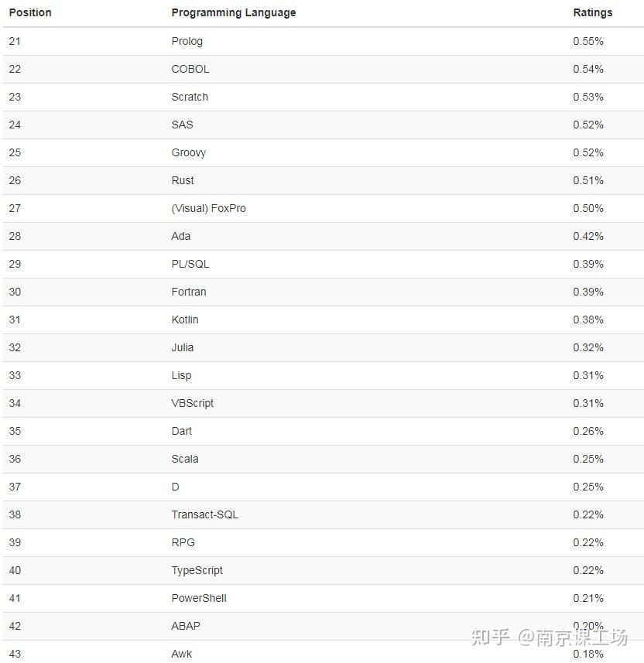Select Scratch in the language column
The height and width of the screenshot is (663, 644).
click(x=190, y=97)
